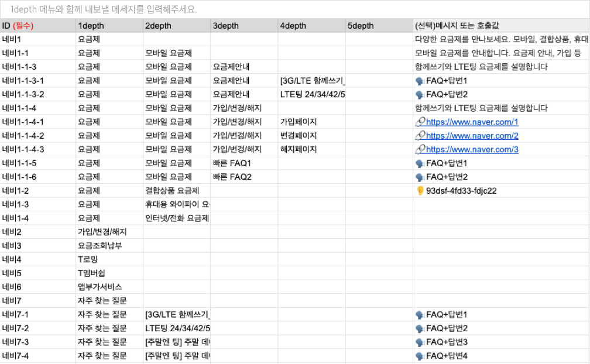Click the 휴대용 와이파이 cell in row 네비1-3
This screenshot has width=590, height=364.
[x=177, y=205]
